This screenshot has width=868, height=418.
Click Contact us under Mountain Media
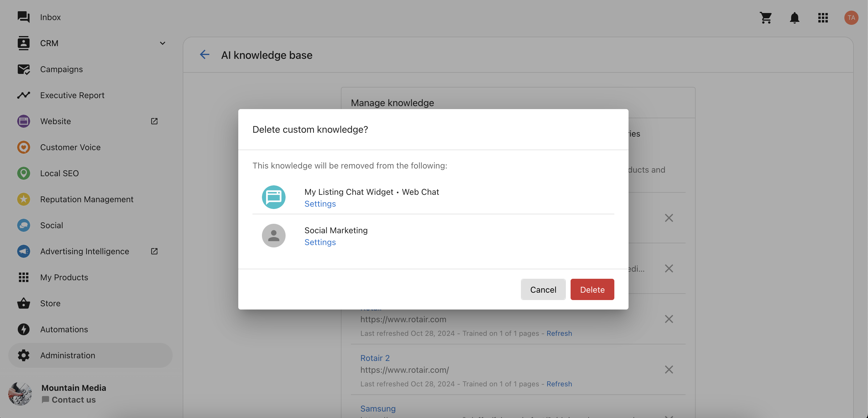point(69,400)
